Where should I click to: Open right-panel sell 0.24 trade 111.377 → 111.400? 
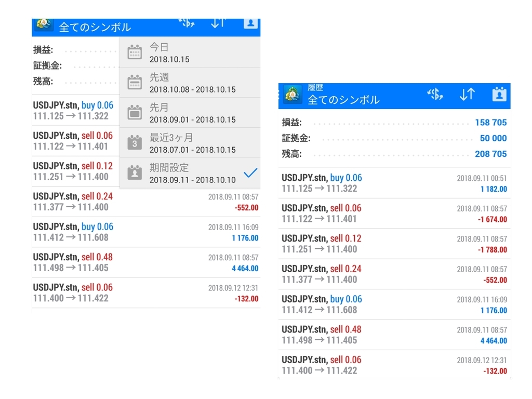394,274
